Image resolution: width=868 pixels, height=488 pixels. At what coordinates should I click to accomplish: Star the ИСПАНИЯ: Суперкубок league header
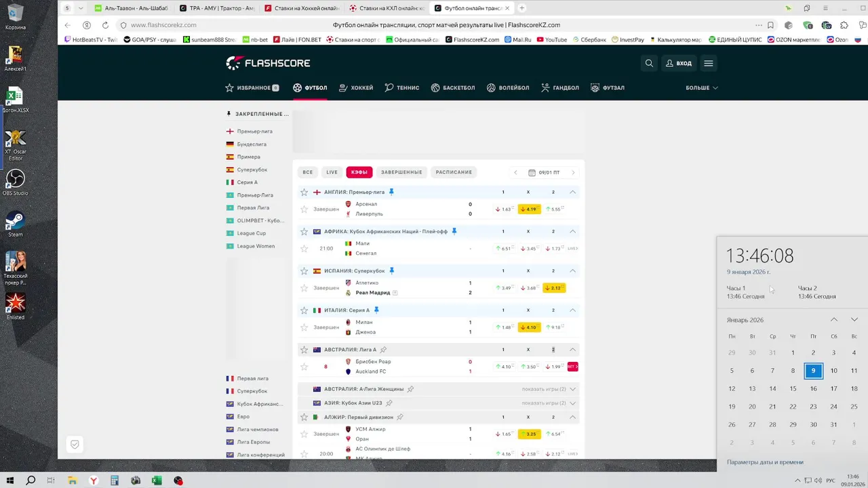coord(304,270)
